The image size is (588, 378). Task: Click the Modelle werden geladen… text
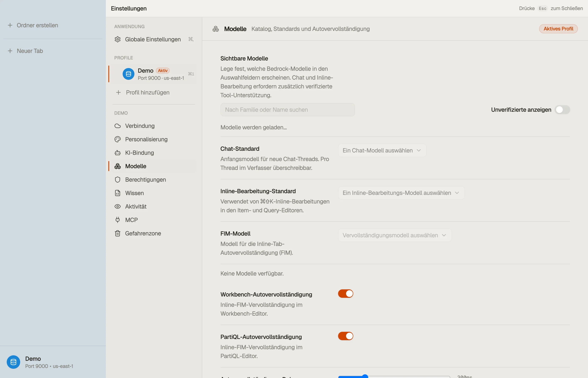253,127
